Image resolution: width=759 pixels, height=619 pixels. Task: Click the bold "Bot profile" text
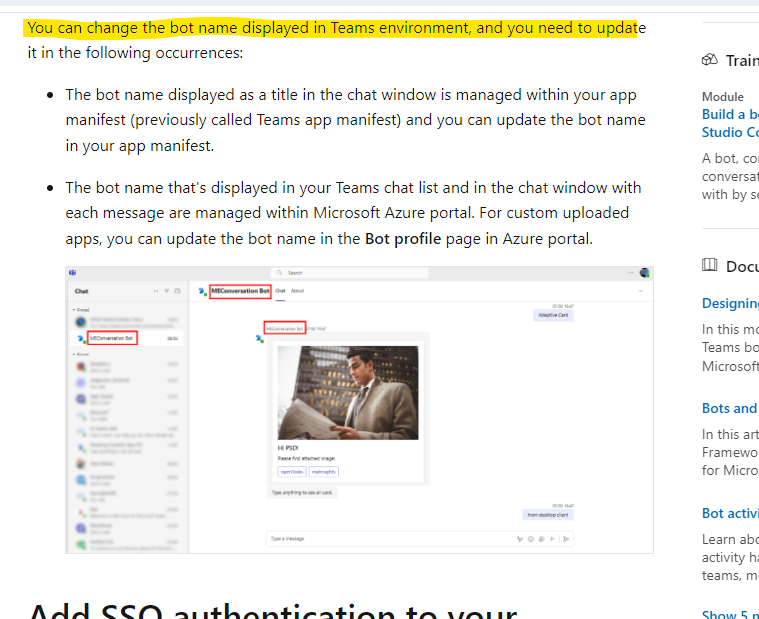403,239
